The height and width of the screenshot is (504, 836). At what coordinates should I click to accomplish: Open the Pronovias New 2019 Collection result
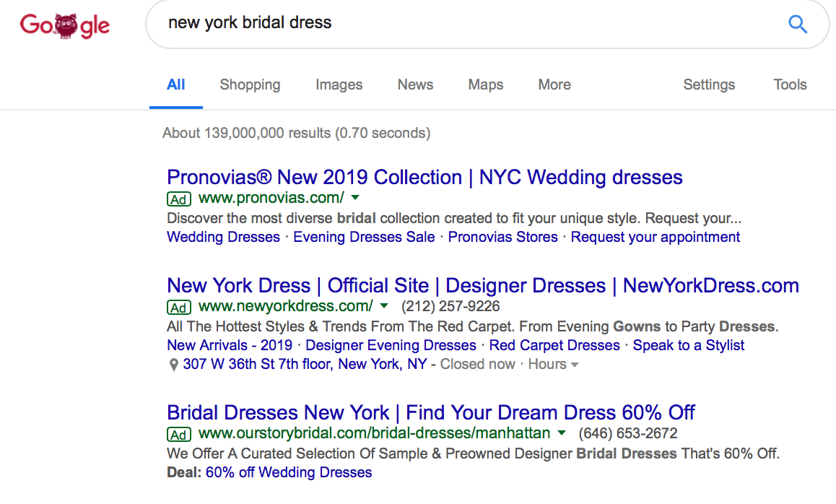424,178
